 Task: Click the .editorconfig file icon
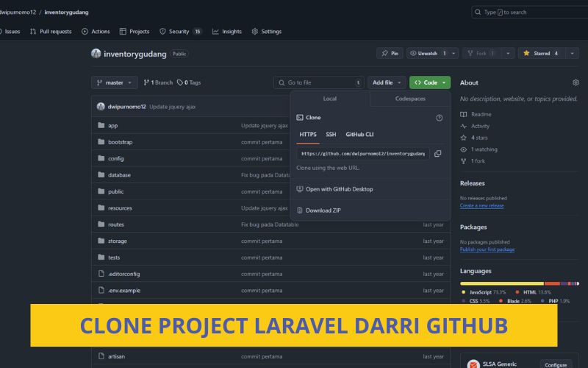[x=101, y=273]
